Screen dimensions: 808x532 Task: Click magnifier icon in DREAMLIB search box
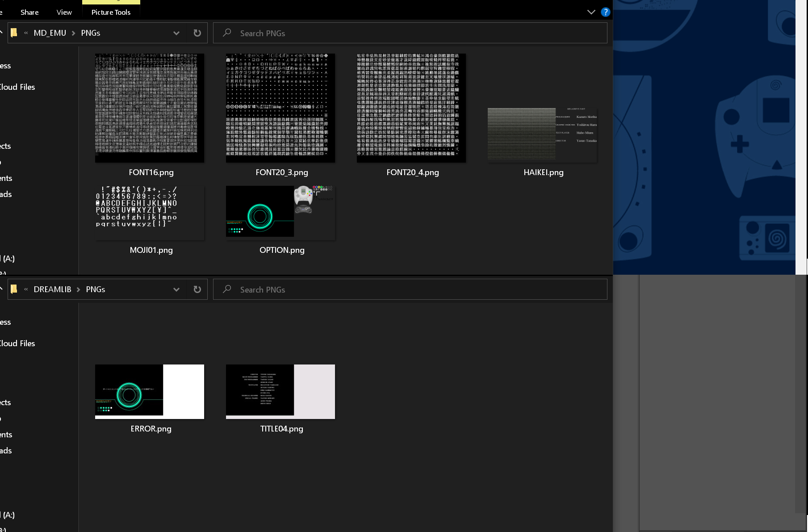(x=227, y=289)
